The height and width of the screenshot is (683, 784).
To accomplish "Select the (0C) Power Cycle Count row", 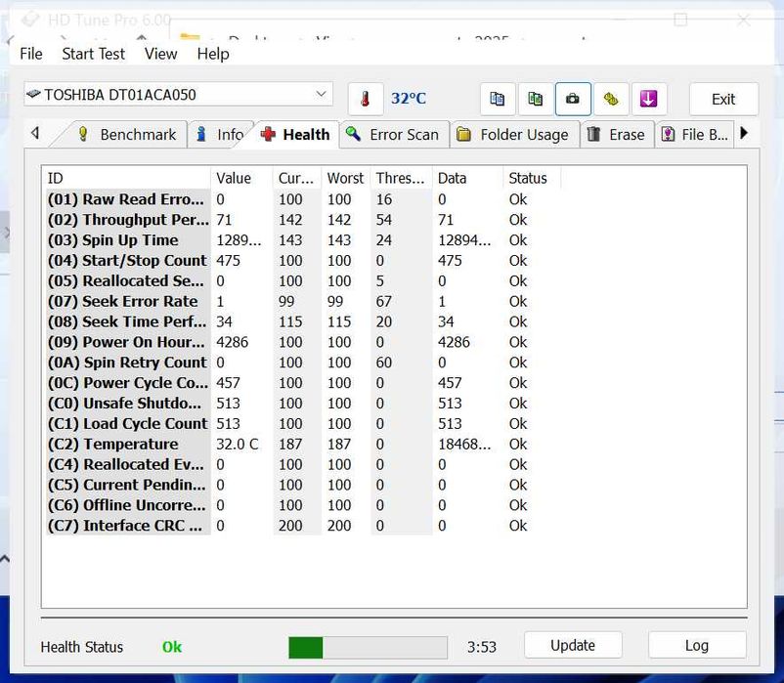I will point(303,383).
